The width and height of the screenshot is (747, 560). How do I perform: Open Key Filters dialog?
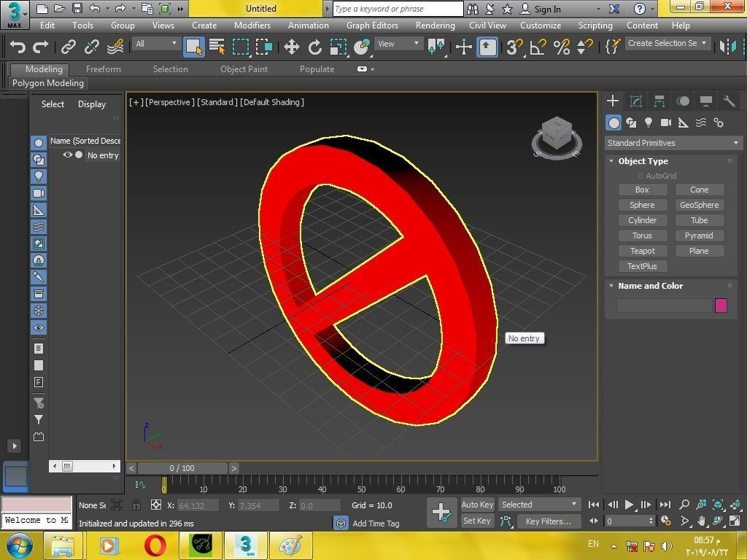point(549,521)
